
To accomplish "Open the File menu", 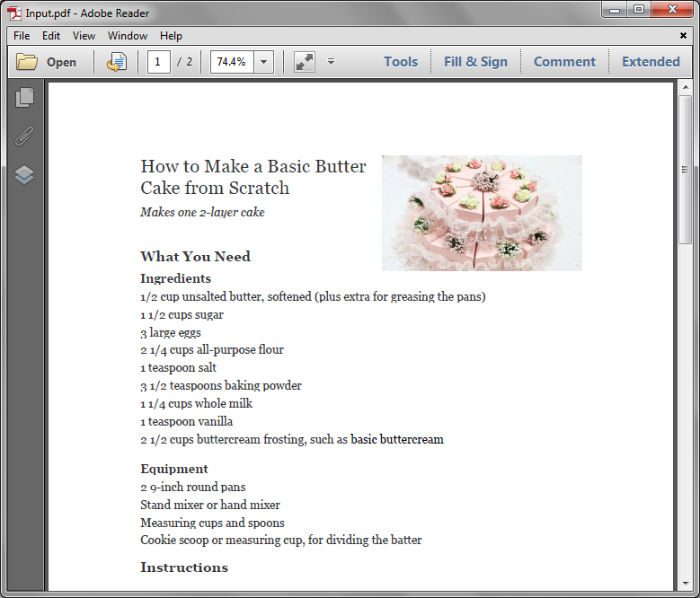I will tap(22, 36).
